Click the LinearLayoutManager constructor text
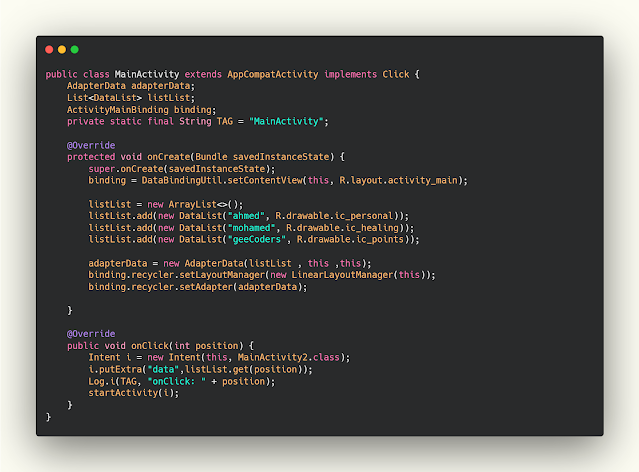 [342, 275]
